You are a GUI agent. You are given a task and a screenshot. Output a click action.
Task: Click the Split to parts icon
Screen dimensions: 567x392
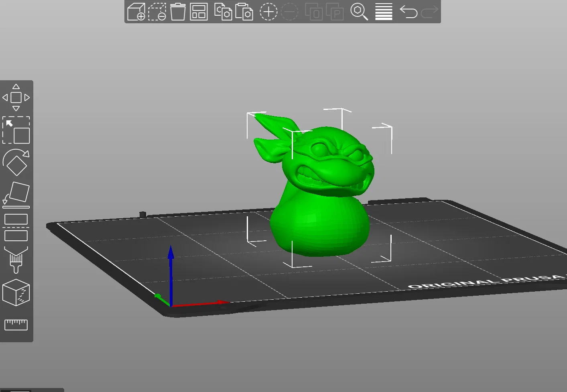click(x=335, y=12)
